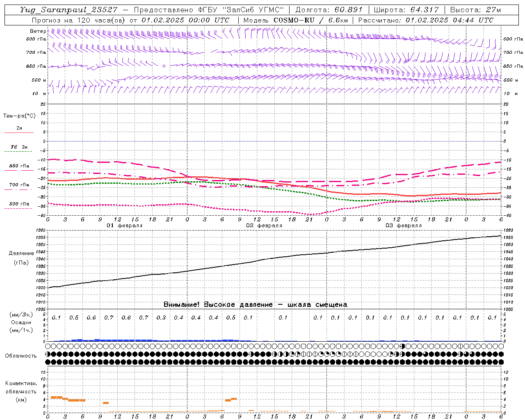Click the "Облачность" cloud cover label
525x420 pixels.
pyautogui.click(x=21, y=356)
